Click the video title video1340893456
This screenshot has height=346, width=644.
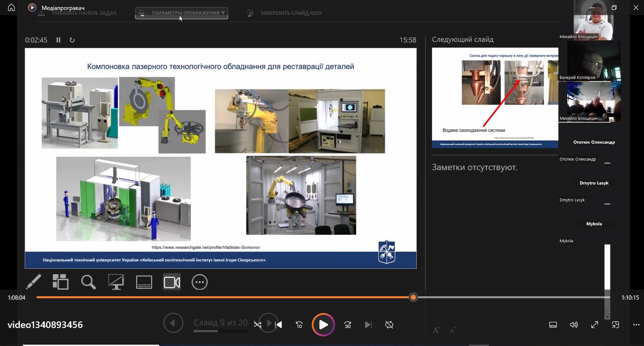click(x=45, y=325)
